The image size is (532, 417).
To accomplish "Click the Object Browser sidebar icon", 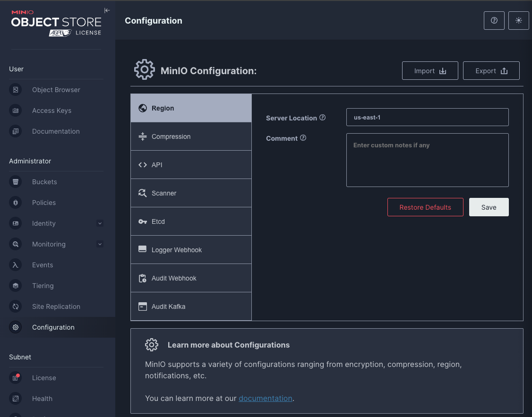I will [x=16, y=90].
